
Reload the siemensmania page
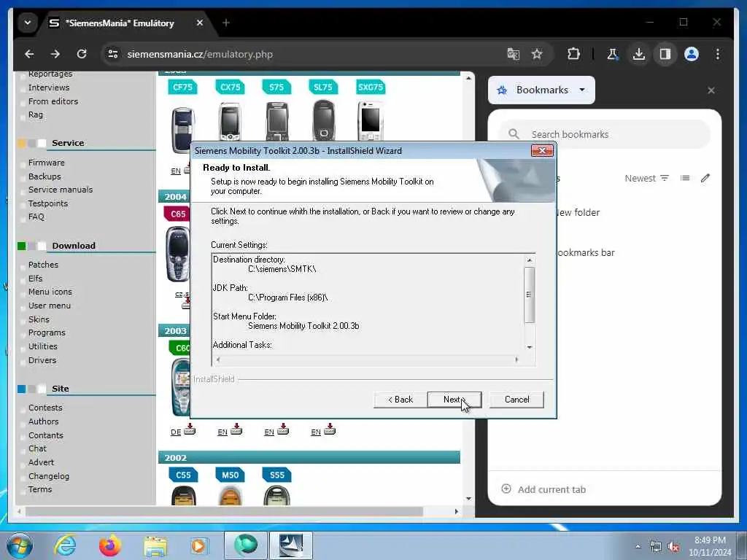point(82,54)
